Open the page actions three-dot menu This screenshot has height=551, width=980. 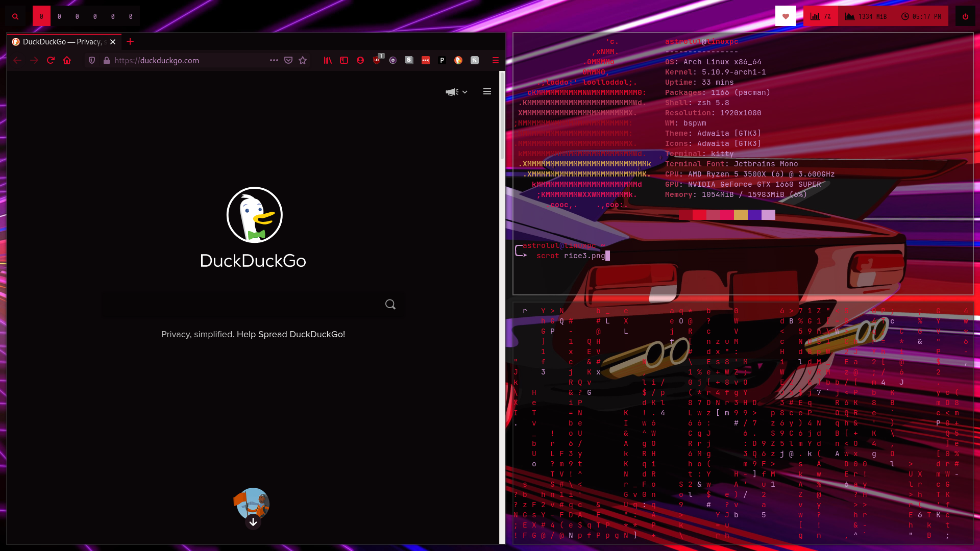point(274,60)
